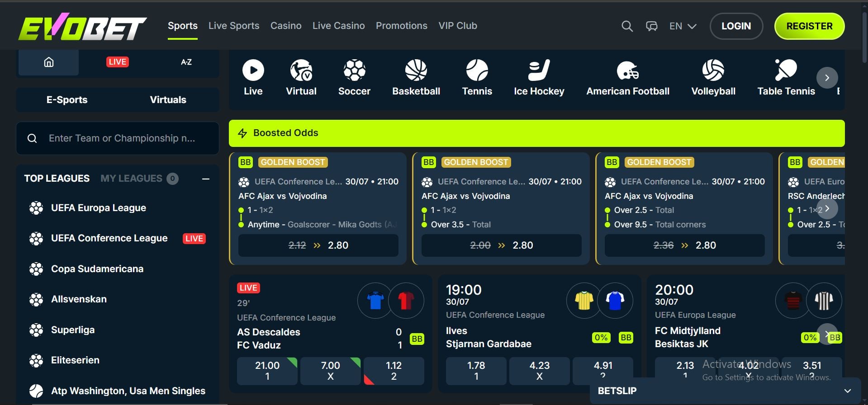This screenshot has height=405, width=868.
Task: Choose the Virtual sports icon
Action: [301, 71]
